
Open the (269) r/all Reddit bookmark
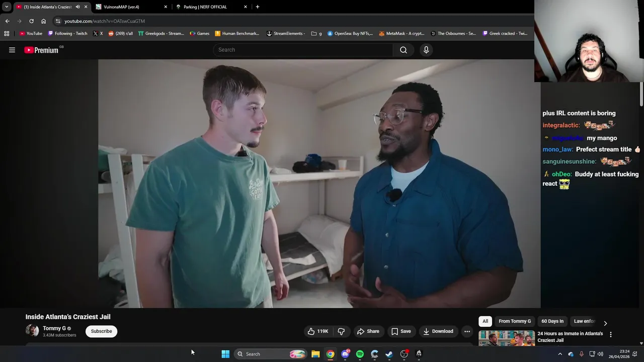tap(121, 34)
